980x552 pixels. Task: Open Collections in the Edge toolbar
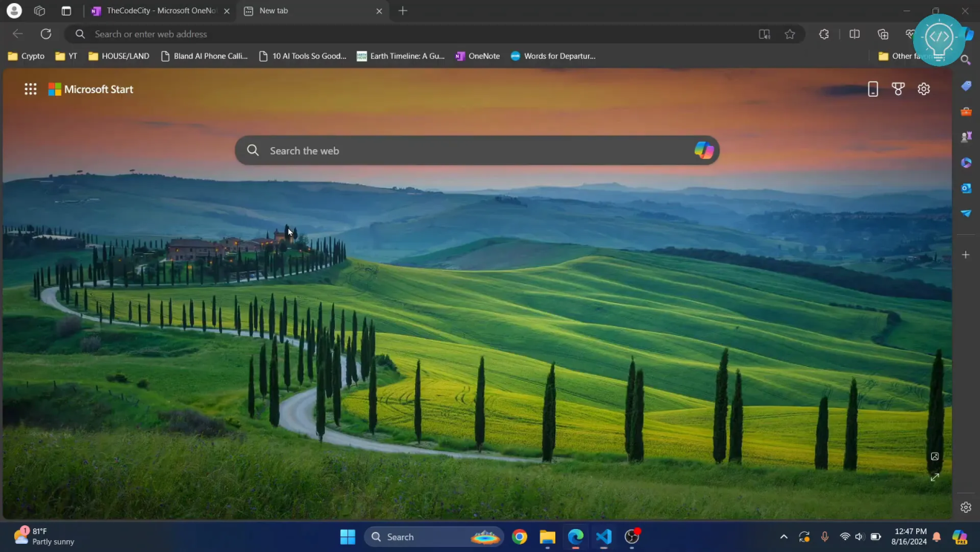pos(883,33)
